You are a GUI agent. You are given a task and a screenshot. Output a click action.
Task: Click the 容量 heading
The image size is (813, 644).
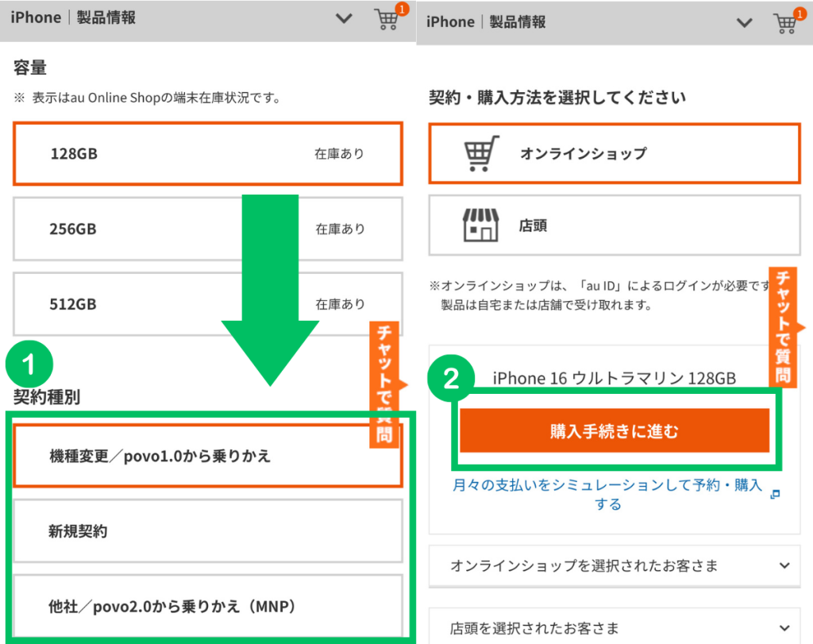[x=30, y=67]
